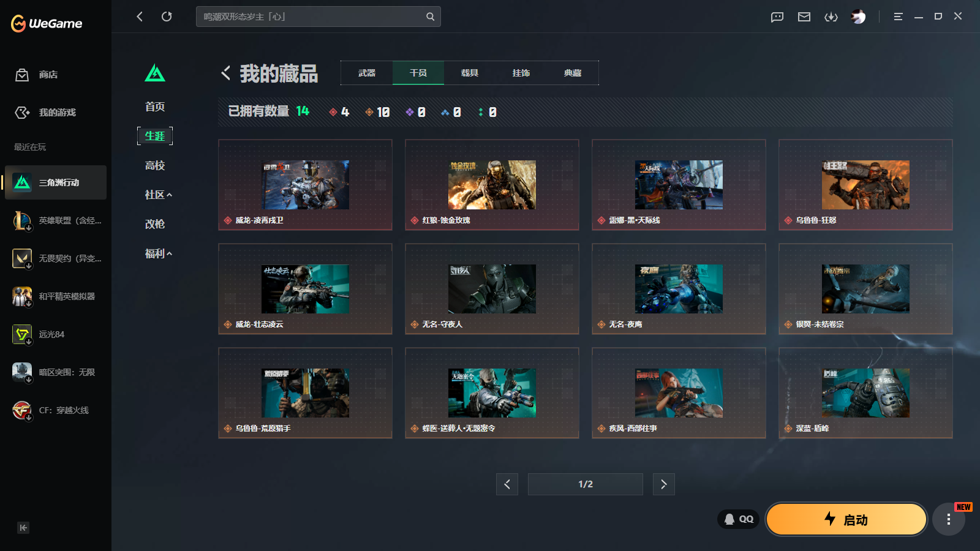The height and width of the screenshot is (551, 980).
Task: Select CF: 穿越火线 game in sidebar
Action: pos(56,410)
